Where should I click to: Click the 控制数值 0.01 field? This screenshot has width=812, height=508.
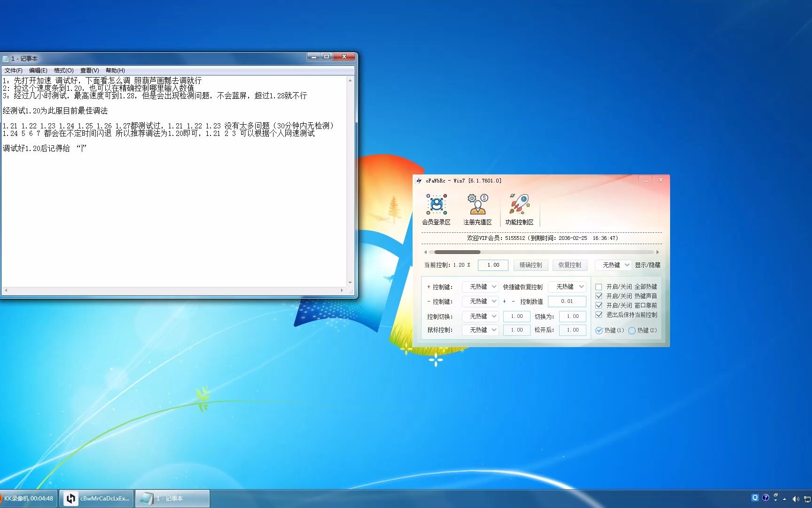pos(567,302)
